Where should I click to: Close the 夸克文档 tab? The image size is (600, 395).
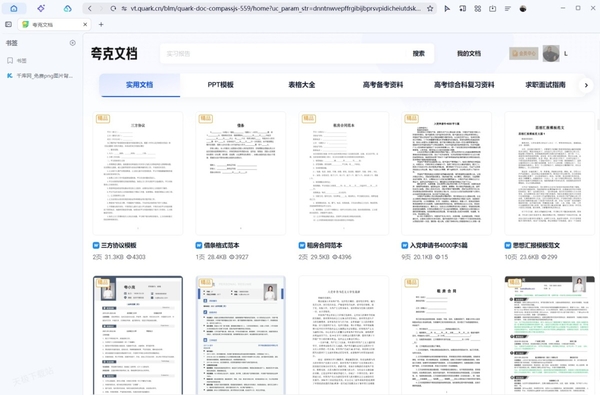(x=85, y=24)
